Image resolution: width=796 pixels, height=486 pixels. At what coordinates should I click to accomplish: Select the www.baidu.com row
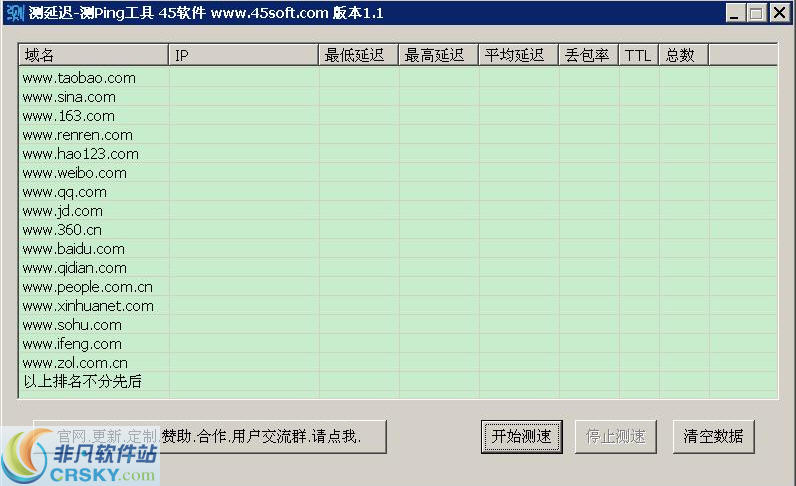(x=398, y=249)
